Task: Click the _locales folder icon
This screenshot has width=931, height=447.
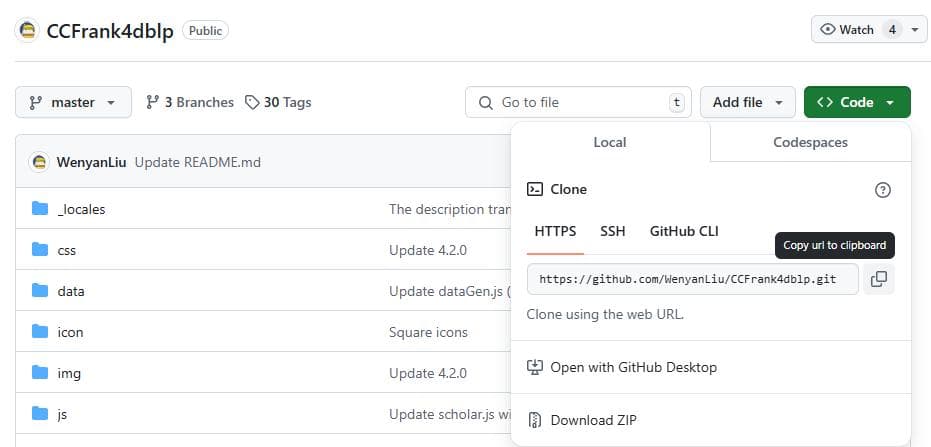Action: pyautogui.click(x=40, y=208)
